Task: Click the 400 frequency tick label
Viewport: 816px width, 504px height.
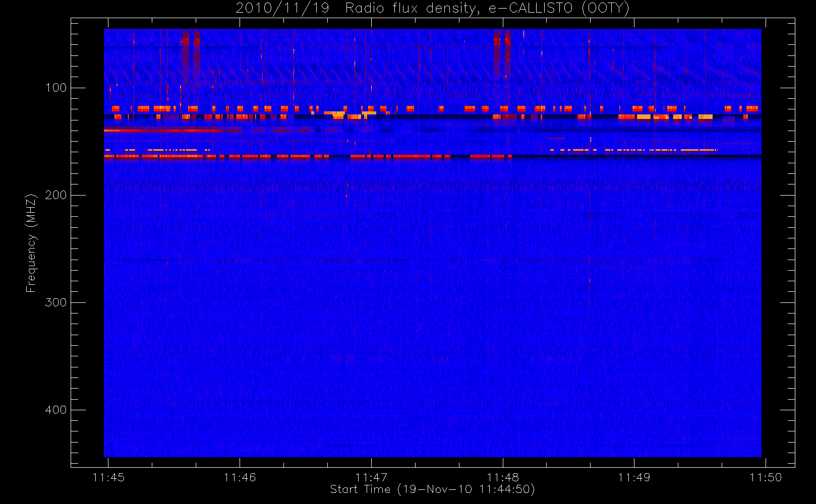Action: [55, 410]
